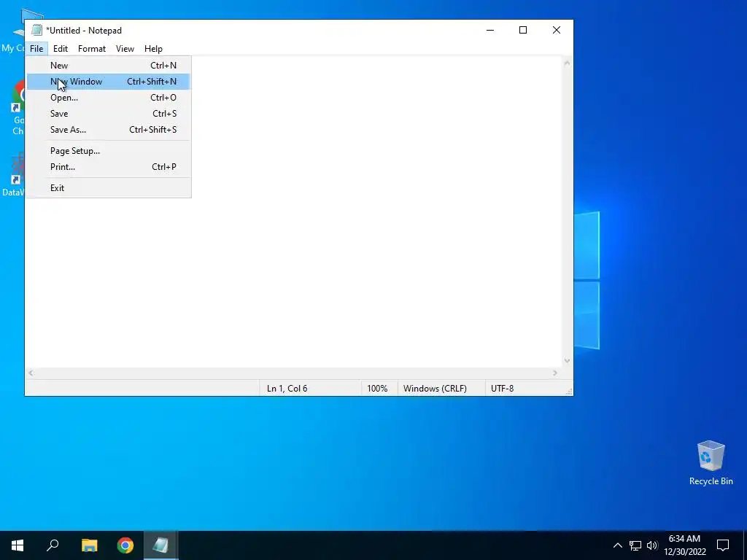Viewport: 747px width, 560px height.
Task: Open network status tray icon
Action: click(x=635, y=545)
